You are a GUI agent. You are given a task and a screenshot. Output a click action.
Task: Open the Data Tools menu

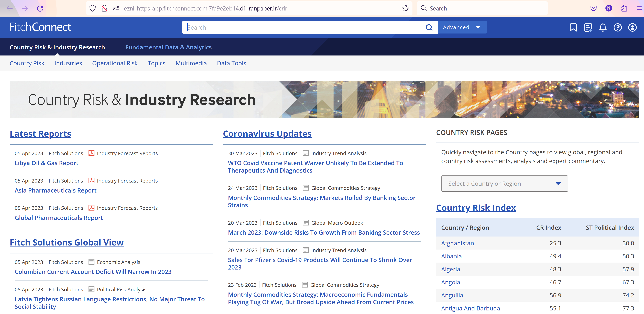[x=231, y=63]
